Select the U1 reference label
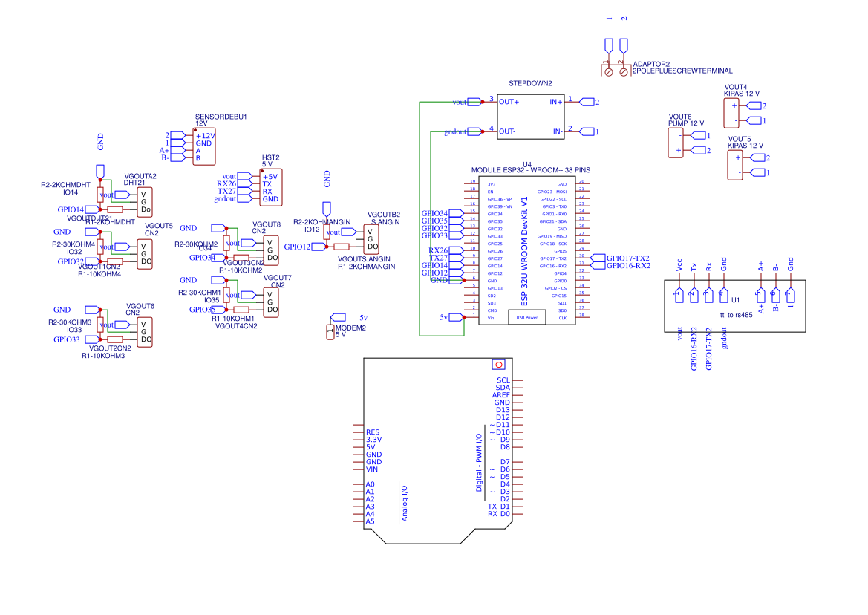Image resolution: width=868 pixels, height=615 pixels. (x=736, y=300)
